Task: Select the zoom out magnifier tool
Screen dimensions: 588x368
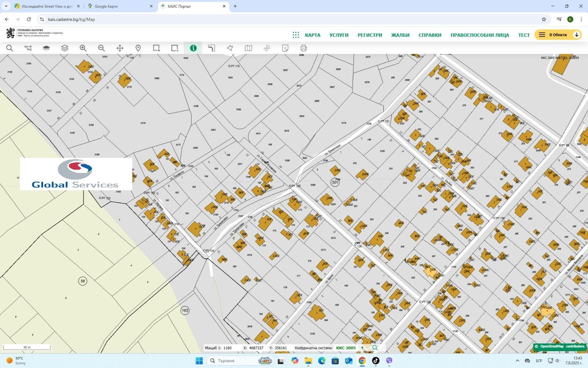Action: 101,48
